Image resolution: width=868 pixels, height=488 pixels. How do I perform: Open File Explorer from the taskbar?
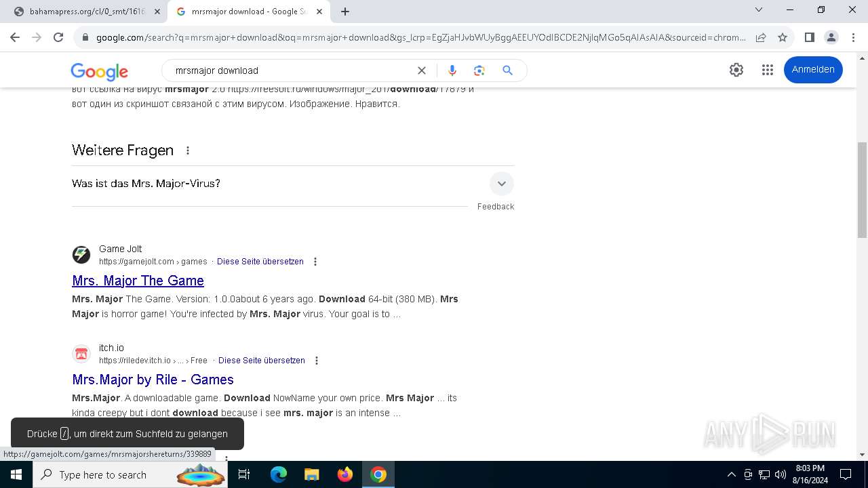311,474
